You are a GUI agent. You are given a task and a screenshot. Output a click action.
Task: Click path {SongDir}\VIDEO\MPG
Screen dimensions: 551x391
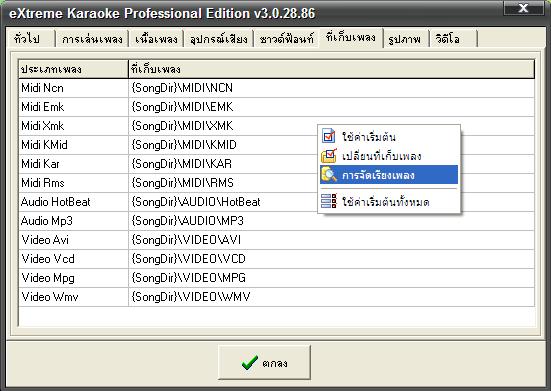pyautogui.click(x=188, y=278)
